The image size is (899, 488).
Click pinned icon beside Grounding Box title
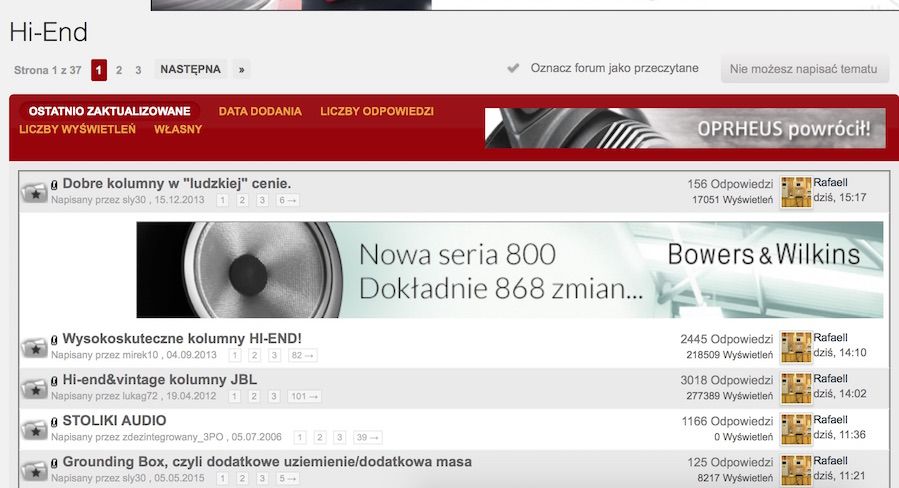point(54,463)
